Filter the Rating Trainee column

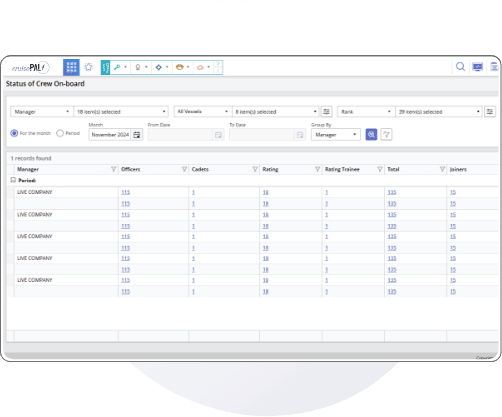(x=380, y=169)
